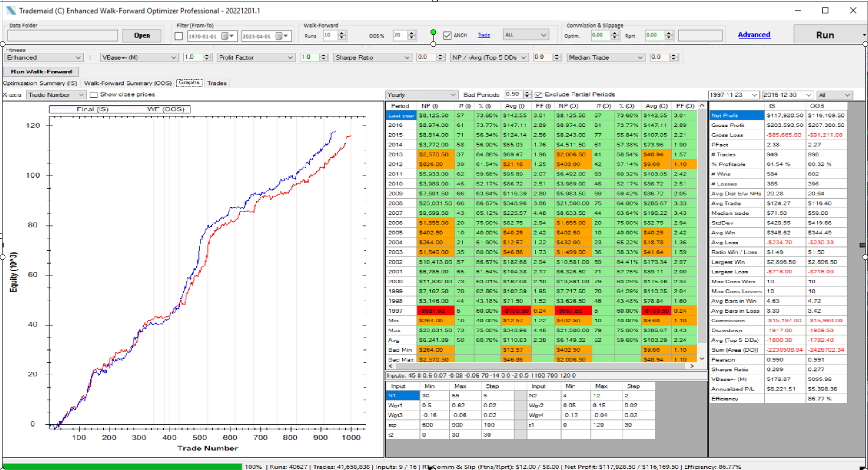This screenshot has height=470, width=868.
Task: Increase the Bad Periods spinner value
Action: pos(527,92)
